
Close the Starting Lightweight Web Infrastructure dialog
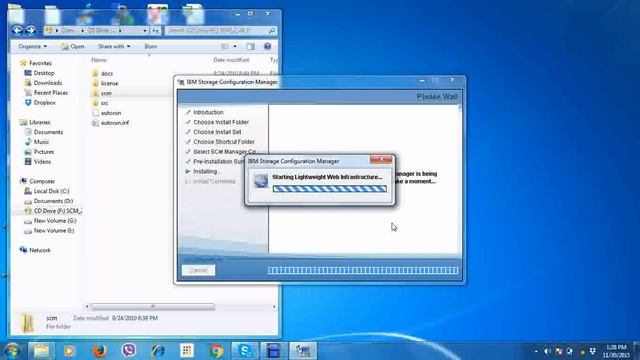pos(381,159)
